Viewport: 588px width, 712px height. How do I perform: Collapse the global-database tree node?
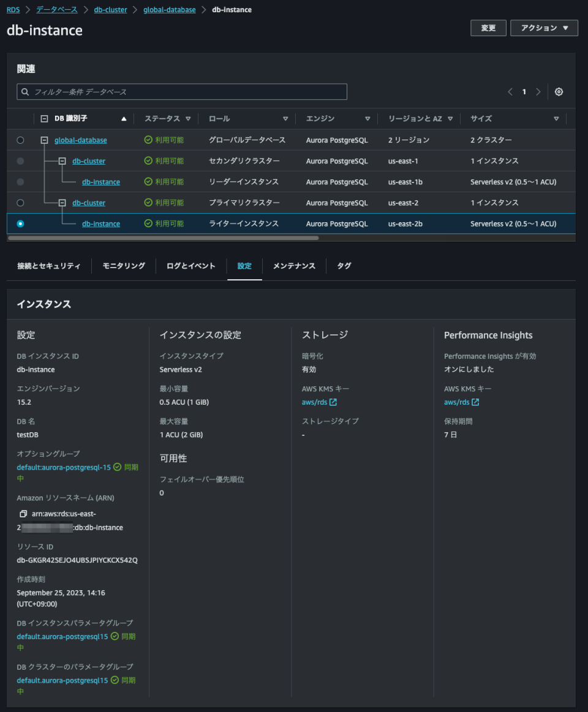(x=43, y=140)
